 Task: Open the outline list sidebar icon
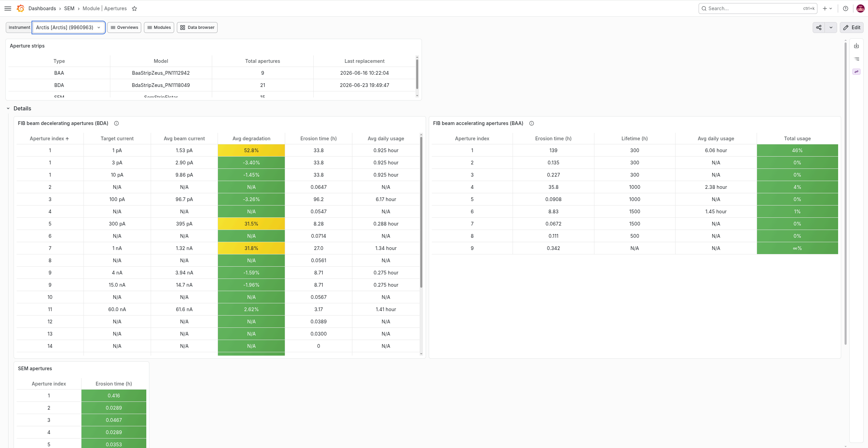856,59
